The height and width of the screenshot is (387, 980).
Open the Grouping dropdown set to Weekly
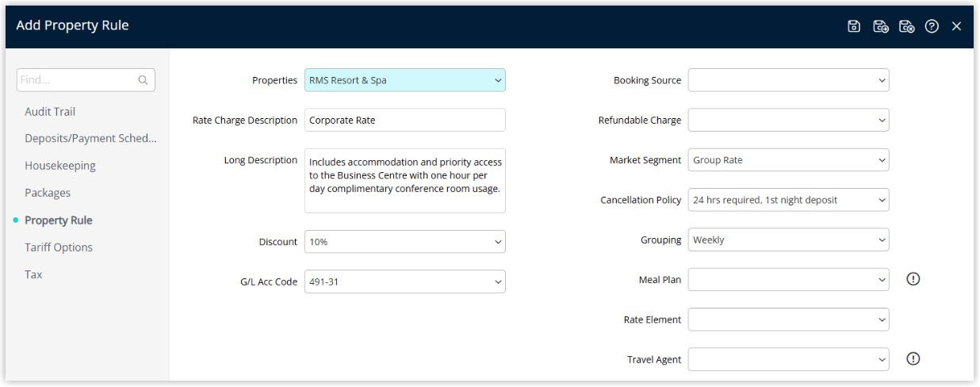click(788, 239)
